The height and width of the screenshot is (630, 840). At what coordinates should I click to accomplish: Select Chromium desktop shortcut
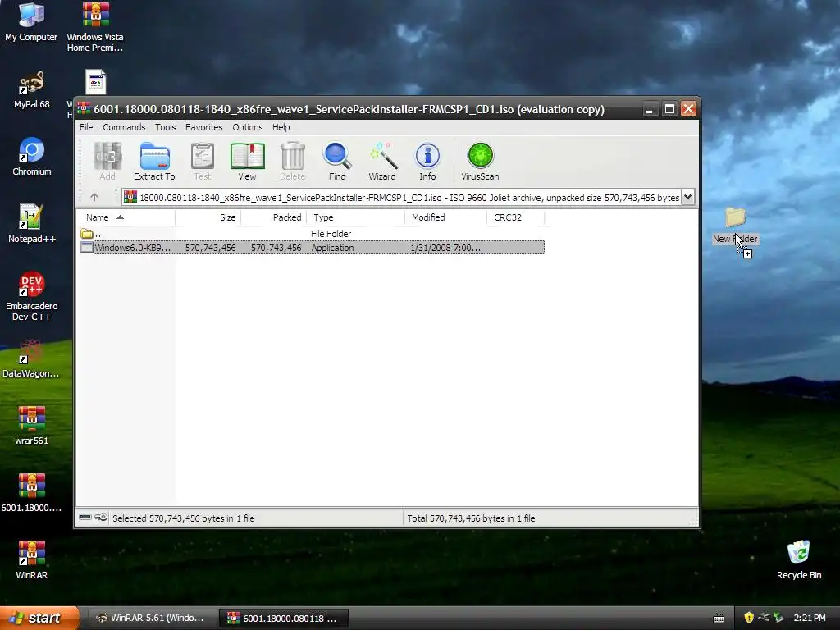coord(32,157)
